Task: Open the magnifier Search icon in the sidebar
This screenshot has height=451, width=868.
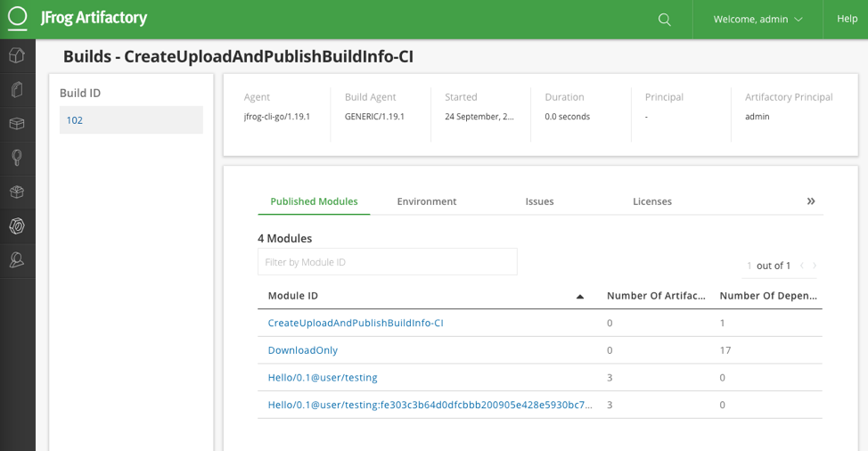Action: tap(17, 158)
